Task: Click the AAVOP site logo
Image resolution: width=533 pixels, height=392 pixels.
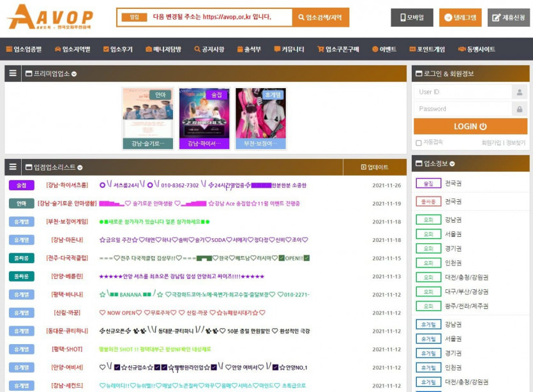Action: click(50, 17)
